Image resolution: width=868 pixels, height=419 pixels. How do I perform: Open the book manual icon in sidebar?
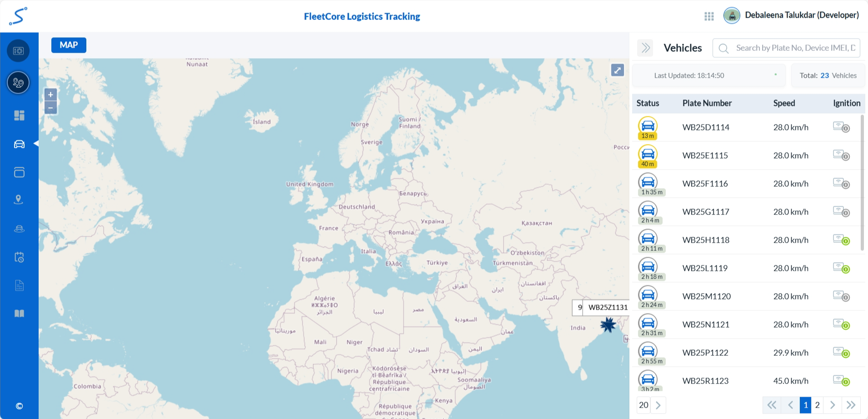pos(19,314)
